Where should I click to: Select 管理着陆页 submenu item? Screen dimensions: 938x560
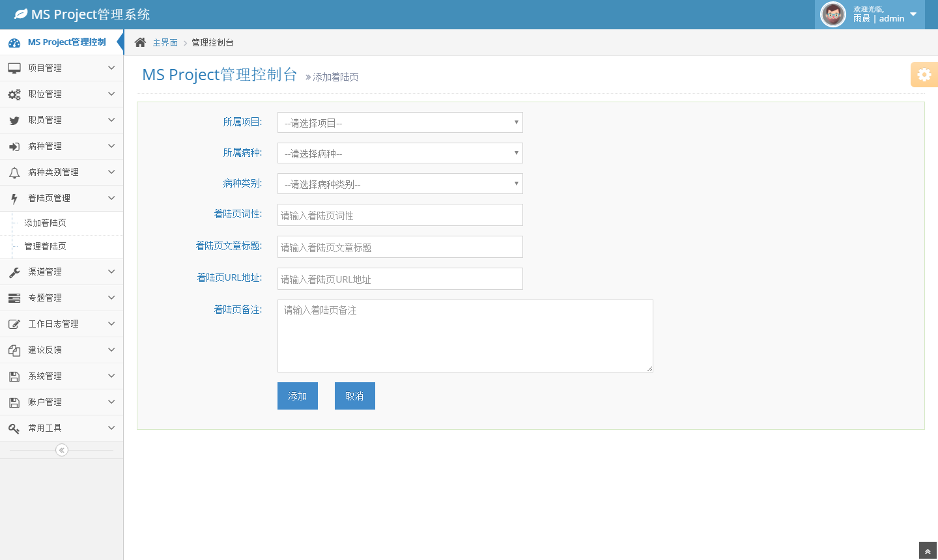click(45, 246)
